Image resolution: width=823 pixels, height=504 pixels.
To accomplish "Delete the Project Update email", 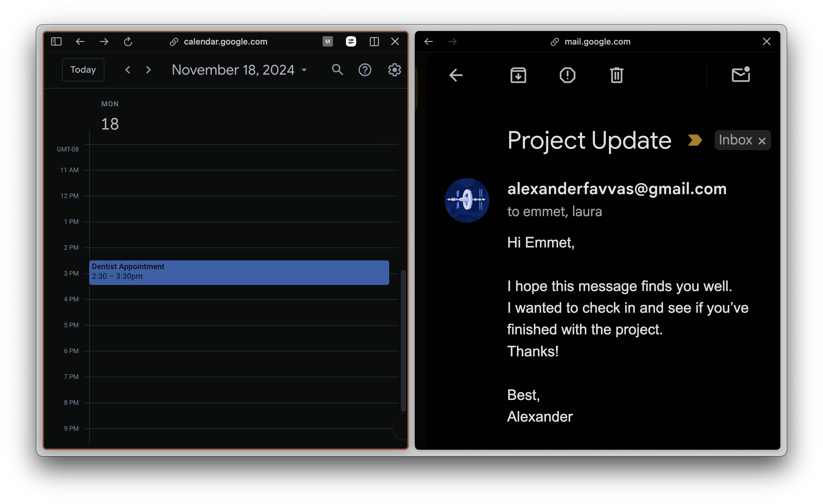I will click(x=616, y=75).
